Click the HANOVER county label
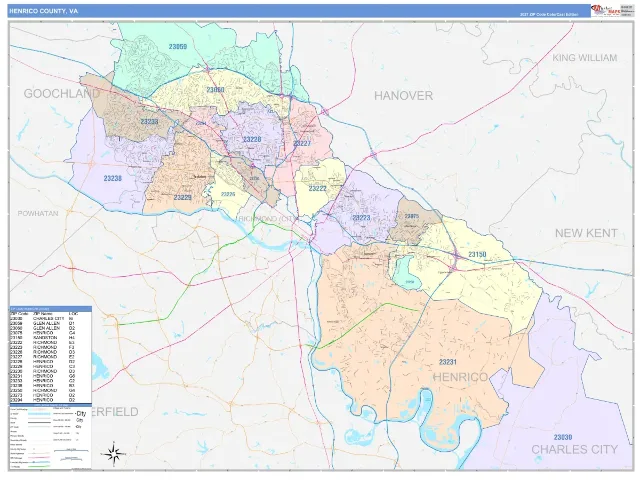 coord(403,96)
